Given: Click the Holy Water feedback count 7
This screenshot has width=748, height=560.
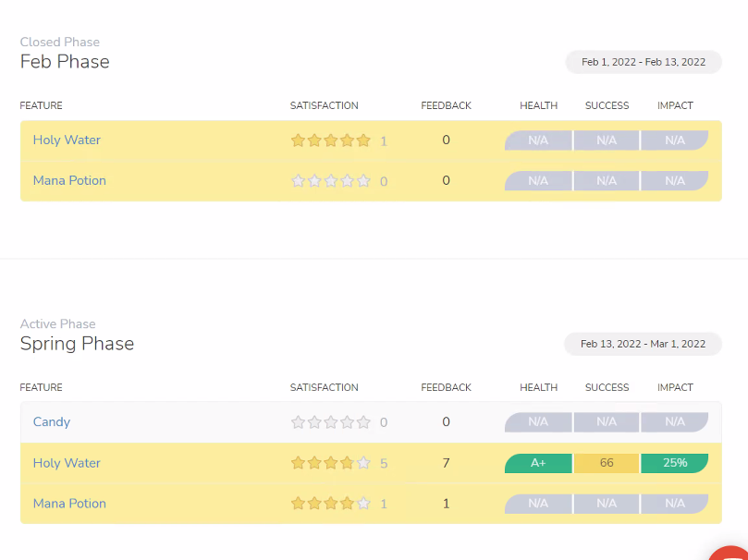Looking at the screenshot, I should tap(446, 463).
